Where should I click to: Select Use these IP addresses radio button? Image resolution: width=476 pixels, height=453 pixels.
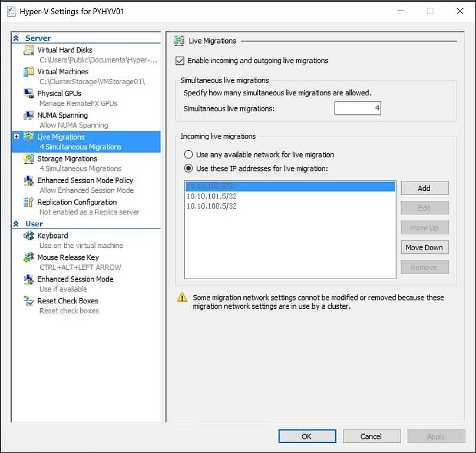coord(189,168)
